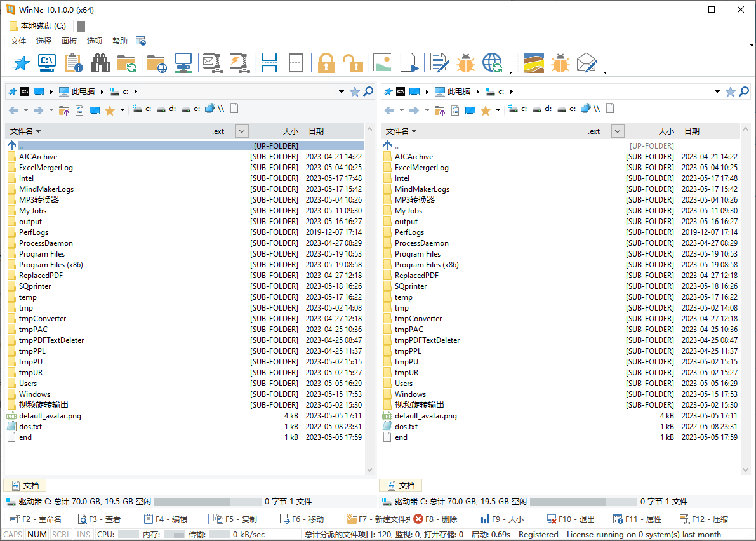Select Program Files (x86) in left pane

click(186, 265)
